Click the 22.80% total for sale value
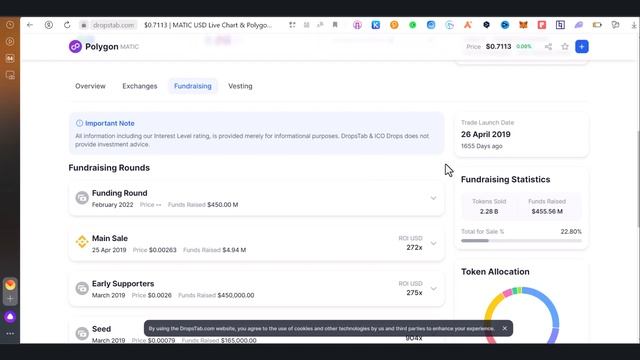The height and width of the screenshot is (360, 640). click(571, 231)
